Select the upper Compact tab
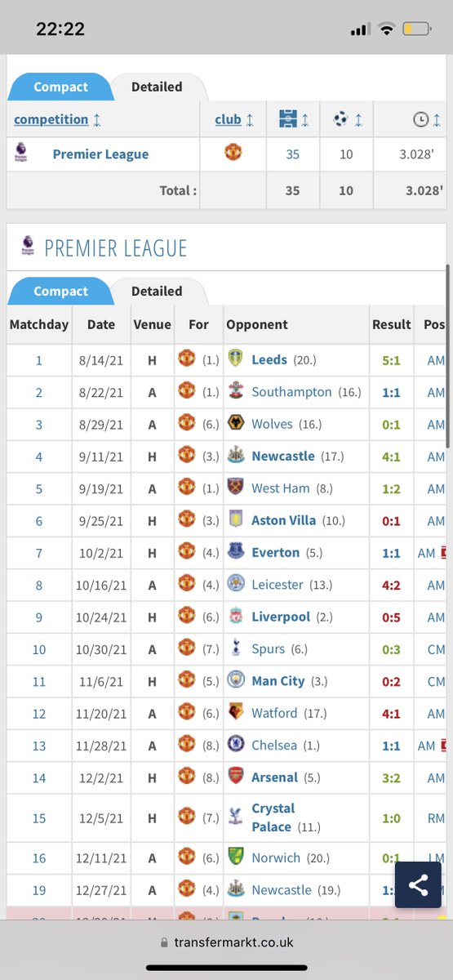The height and width of the screenshot is (980, 453). point(60,87)
